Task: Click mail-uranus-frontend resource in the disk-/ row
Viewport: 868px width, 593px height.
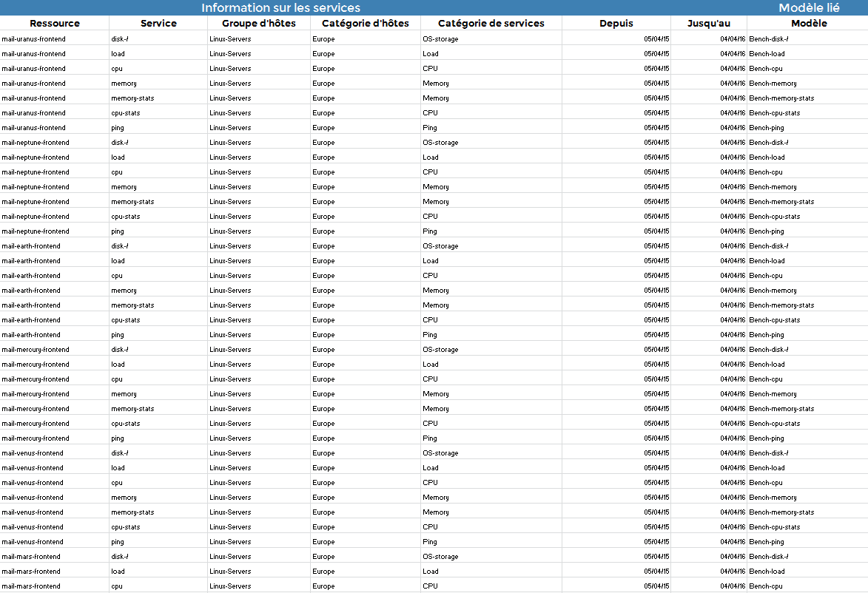Action: point(33,39)
